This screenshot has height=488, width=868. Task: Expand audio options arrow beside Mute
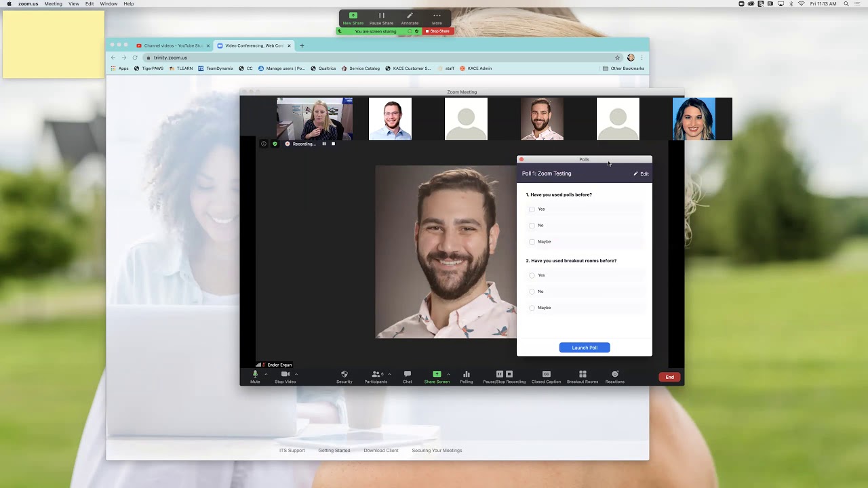coord(266,374)
